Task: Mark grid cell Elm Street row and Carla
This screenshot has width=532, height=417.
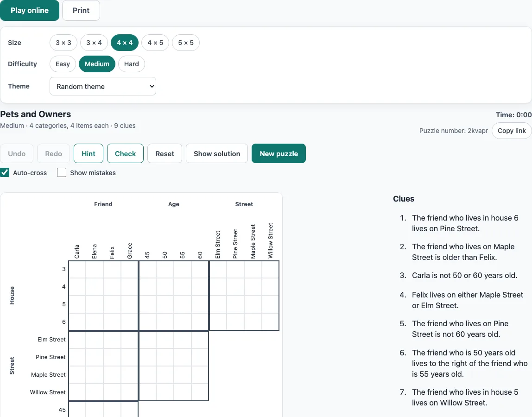Action: pos(77,340)
